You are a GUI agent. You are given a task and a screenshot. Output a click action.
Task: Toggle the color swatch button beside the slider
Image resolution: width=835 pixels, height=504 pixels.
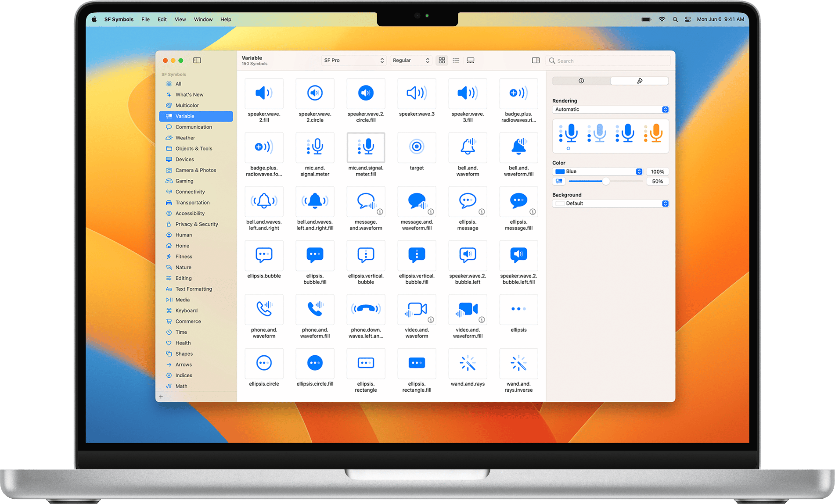point(558,181)
